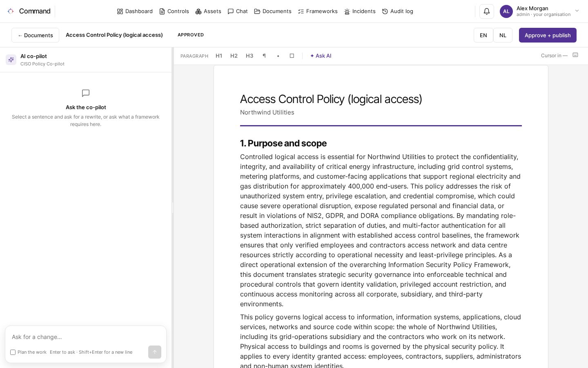588x368 pixels.
Task: Open notifications bell
Action: pyautogui.click(x=487, y=11)
